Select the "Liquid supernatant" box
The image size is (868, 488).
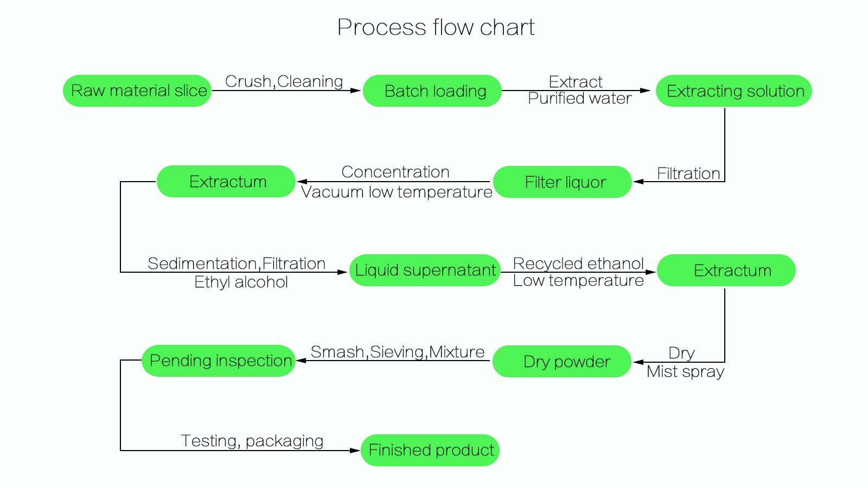pyautogui.click(x=425, y=270)
